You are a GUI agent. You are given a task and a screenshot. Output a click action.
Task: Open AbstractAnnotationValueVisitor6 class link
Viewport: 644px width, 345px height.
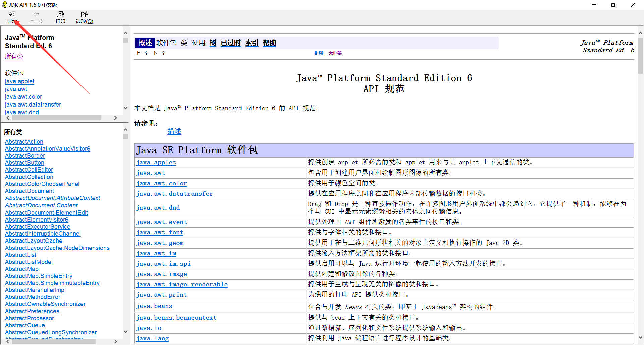coord(48,149)
